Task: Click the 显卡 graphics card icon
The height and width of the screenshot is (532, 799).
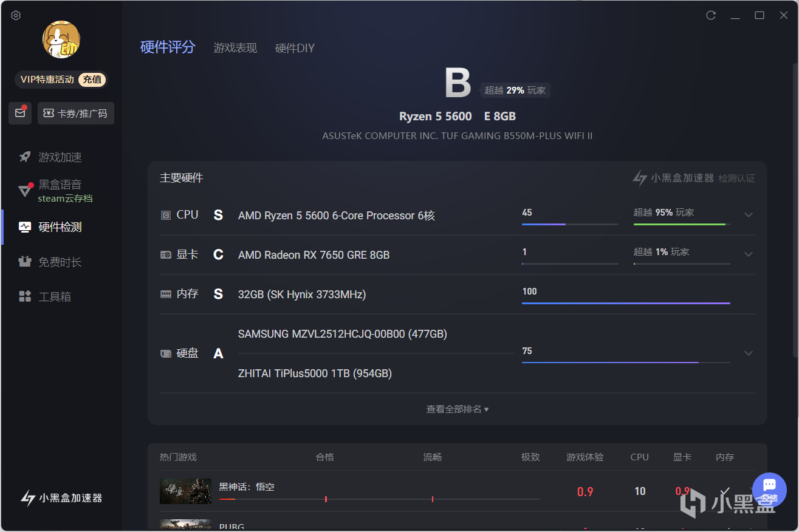Action: (x=165, y=254)
